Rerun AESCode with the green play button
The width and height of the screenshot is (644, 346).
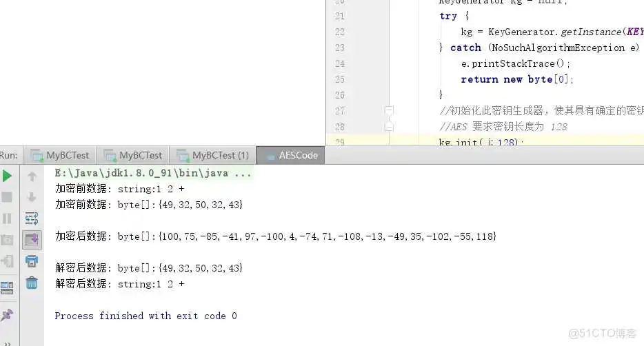coord(7,176)
